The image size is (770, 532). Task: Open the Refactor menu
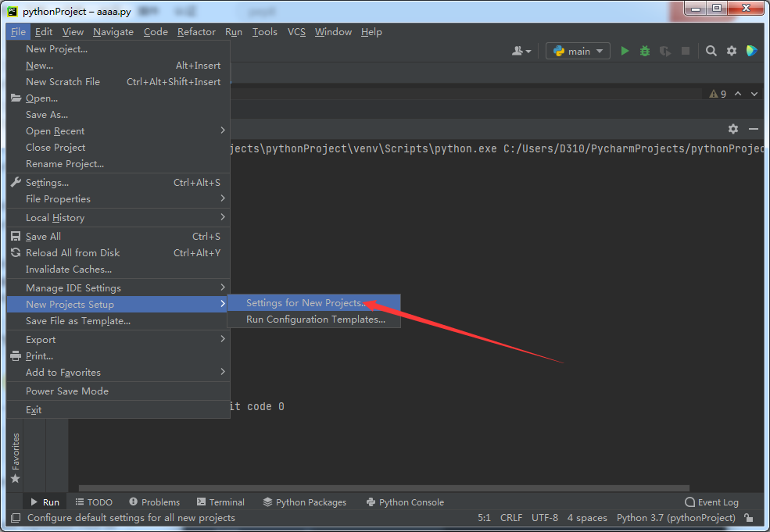point(196,32)
